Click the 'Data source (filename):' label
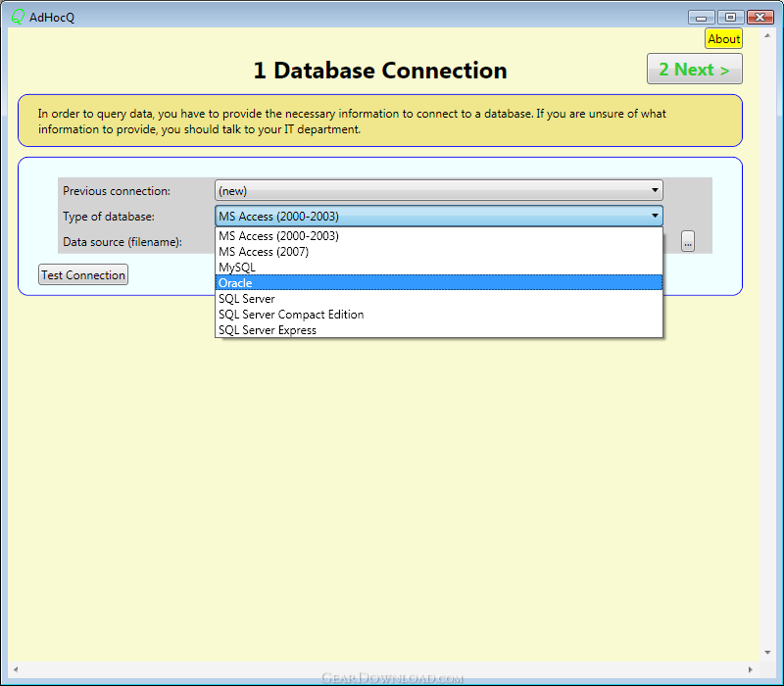The width and height of the screenshot is (784, 686). (122, 242)
